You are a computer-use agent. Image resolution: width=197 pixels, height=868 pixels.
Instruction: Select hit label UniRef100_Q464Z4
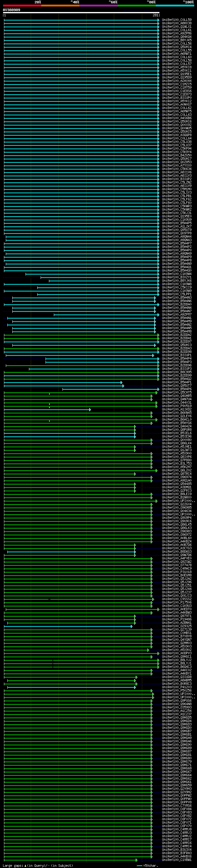[177, 426]
